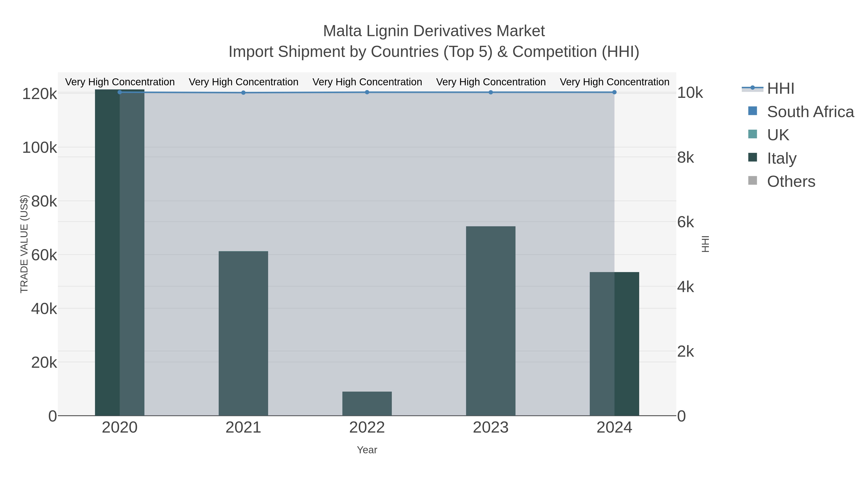Image resolution: width=868 pixels, height=488 pixels.
Task: Click the 6k right axis tick label
Action: pyautogui.click(x=686, y=222)
